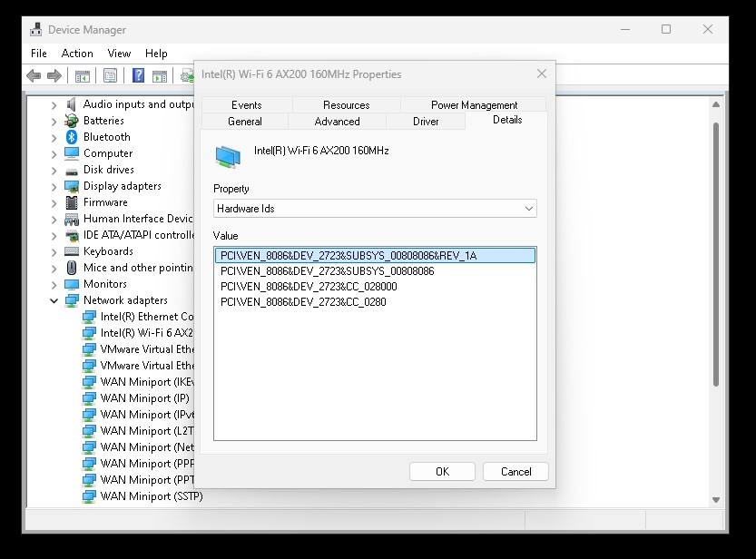Click the show/hide console tree icon
This screenshot has height=559, width=756.
[83, 75]
